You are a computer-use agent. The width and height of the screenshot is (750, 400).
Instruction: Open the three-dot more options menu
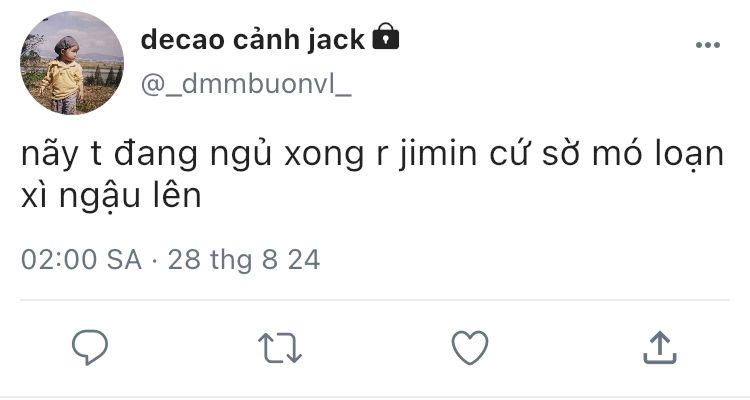pyautogui.click(x=708, y=45)
